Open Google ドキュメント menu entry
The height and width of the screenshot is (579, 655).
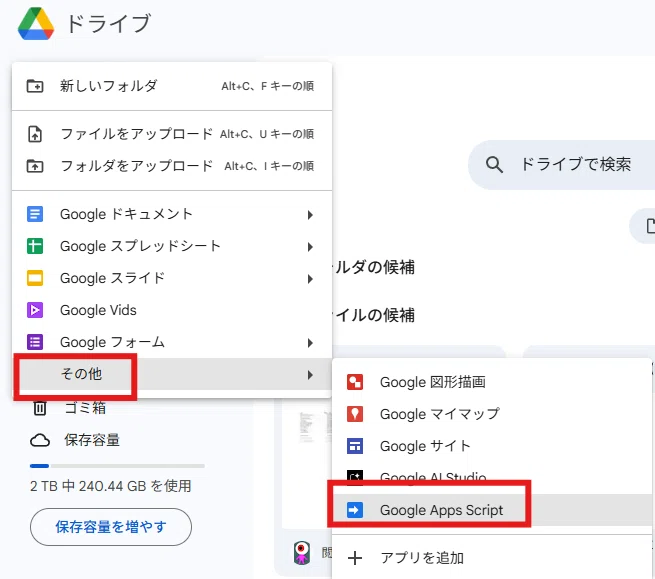[172, 214]
